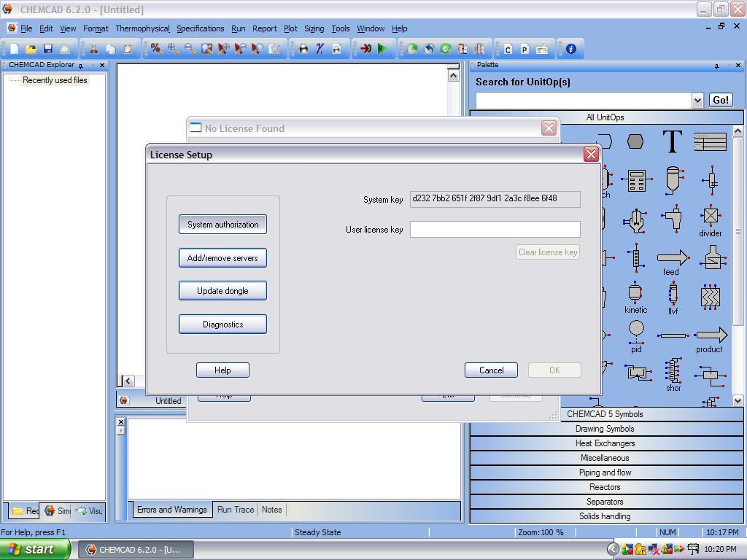The image size is (747, 560).
Task: Click the System key field
Action: click(495, 199)
